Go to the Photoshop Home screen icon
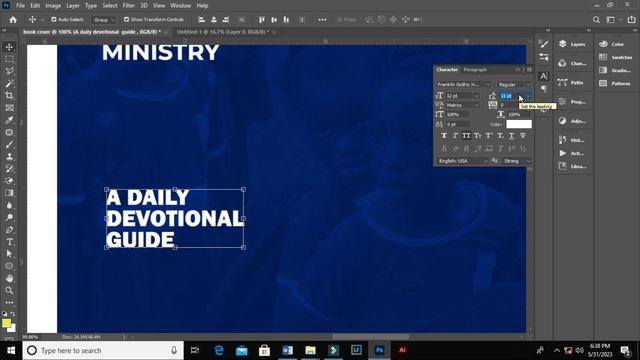 pyautogui.click(x=13, y=20)
